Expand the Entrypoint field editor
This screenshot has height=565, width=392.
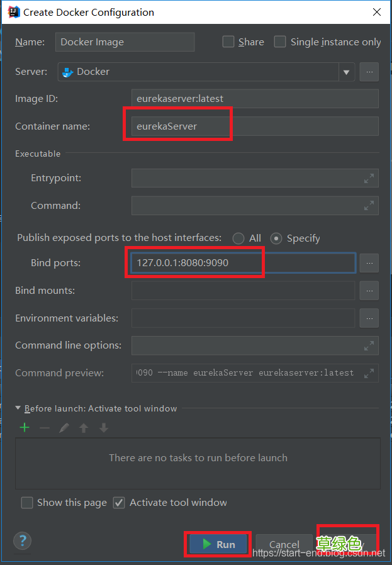(x=369, y=178)
